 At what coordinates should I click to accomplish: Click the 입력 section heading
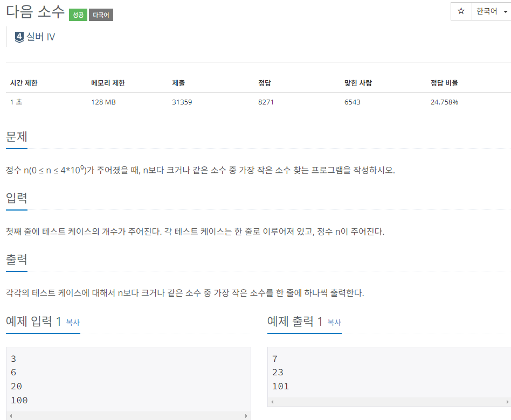[17, 198]
